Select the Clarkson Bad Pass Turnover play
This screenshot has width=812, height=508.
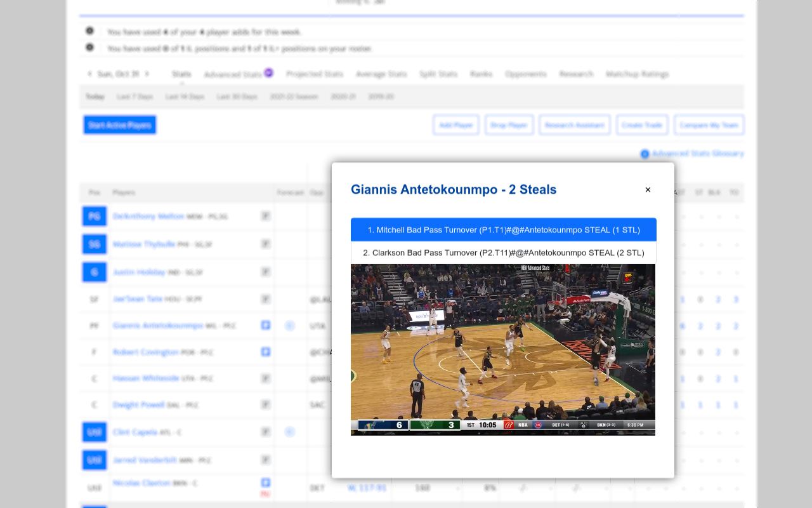tap(504, 253)
